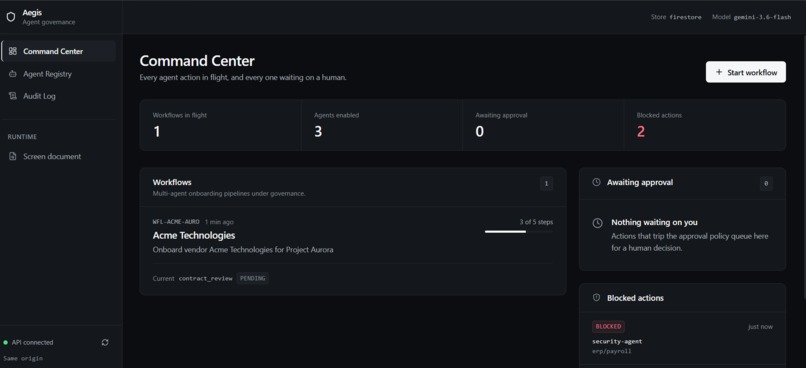
Task: Click the Agent Registry robot icon
Action: coord(13,74)
